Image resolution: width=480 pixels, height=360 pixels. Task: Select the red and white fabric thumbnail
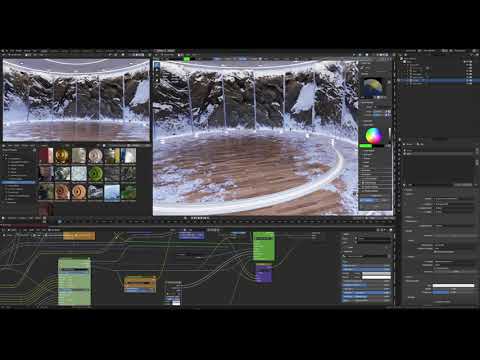46,156
